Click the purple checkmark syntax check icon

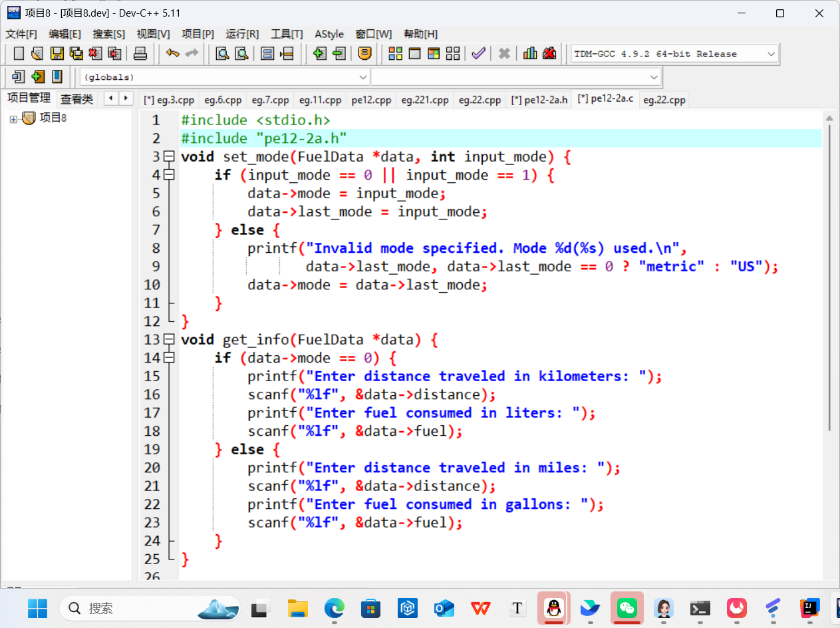click(x=478, y=54)
